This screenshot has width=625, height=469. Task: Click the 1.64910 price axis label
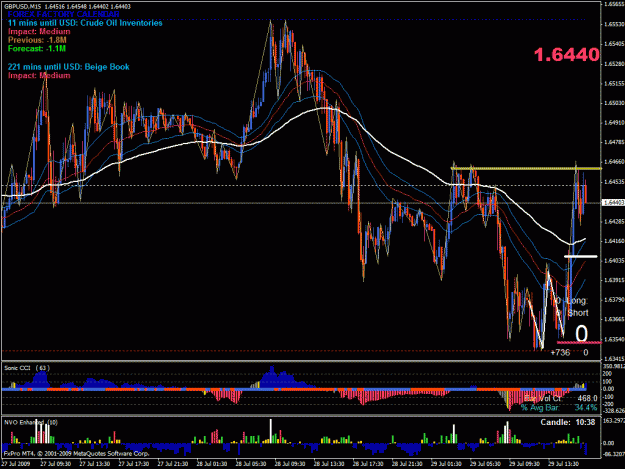(614, 123)
